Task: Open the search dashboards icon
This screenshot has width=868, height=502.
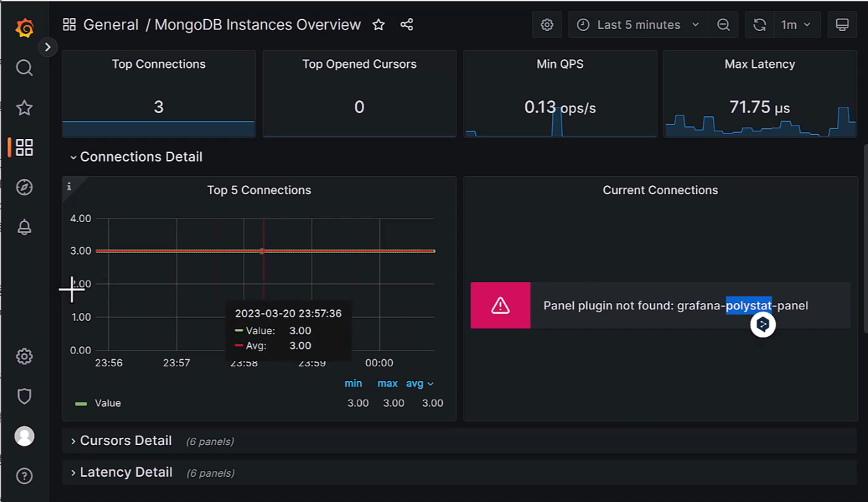Action: pyautogui.click(x=24, y=68)
